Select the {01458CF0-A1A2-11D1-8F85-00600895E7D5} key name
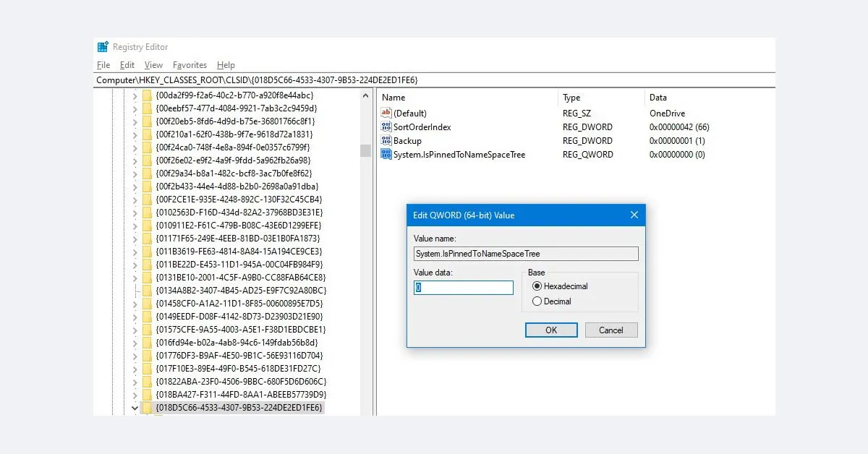The height and width of the screenshot is (454, 868). tap(239, 304)
